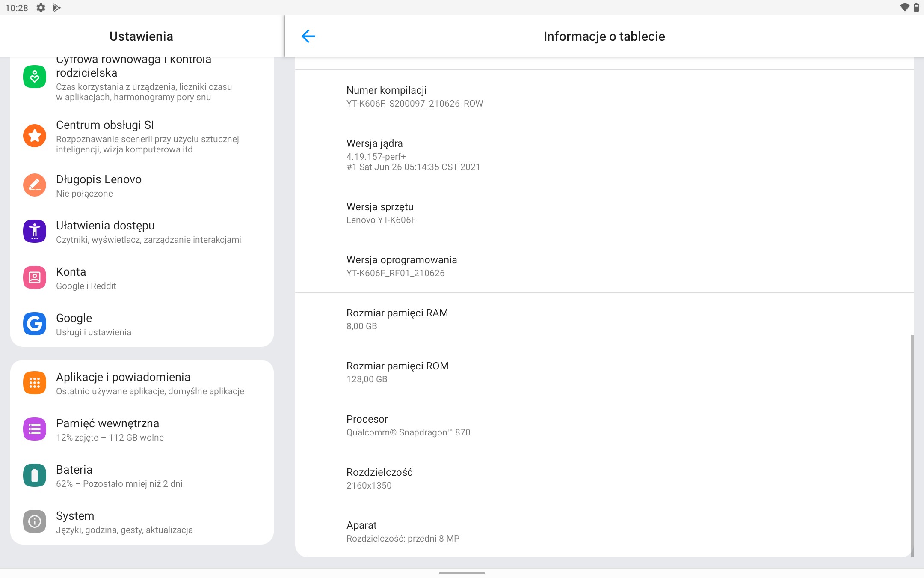This screenshot has height=578, width=924.
Task: Tap the Play Store icon in status bar
Action: 56,8
